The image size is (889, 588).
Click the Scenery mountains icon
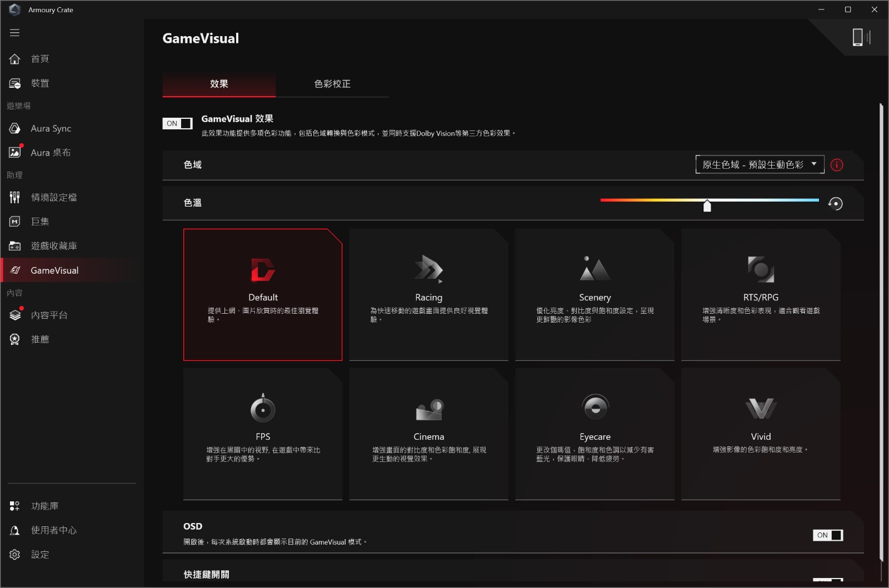(x=595, y=269)
